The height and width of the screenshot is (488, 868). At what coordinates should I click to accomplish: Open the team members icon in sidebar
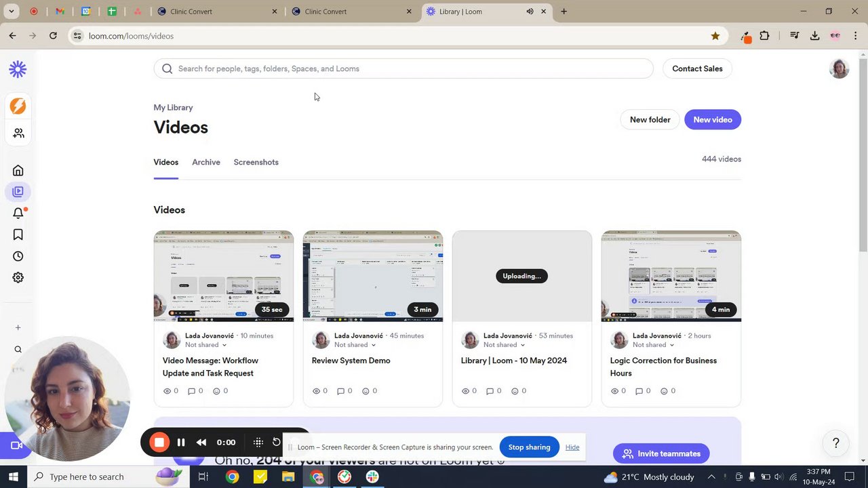point(18,134)
